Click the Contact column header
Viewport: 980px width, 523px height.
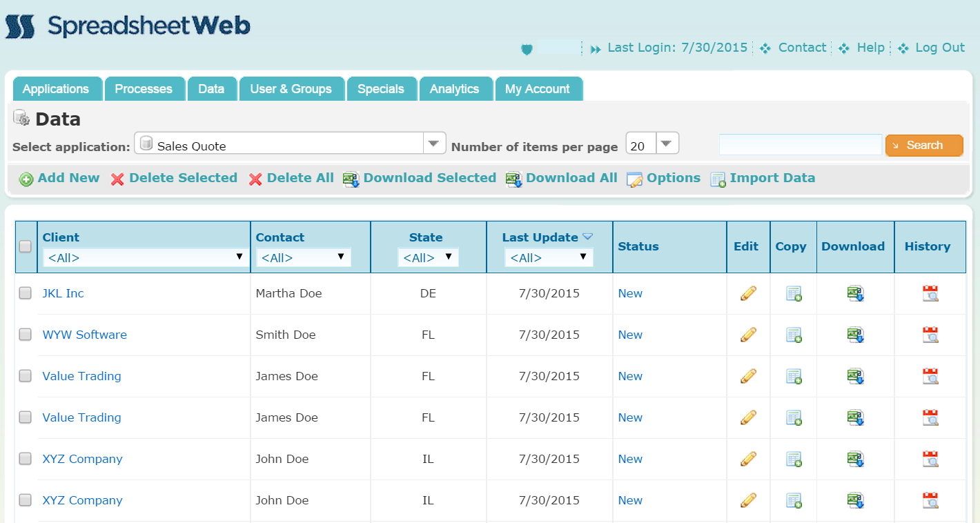280,237
